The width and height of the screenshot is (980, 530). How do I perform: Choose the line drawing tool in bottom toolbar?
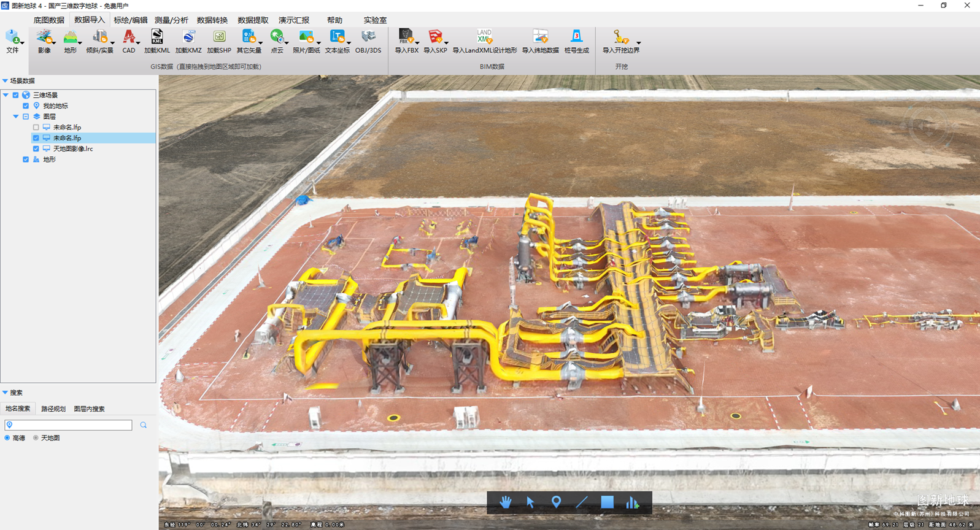point(582,502)
